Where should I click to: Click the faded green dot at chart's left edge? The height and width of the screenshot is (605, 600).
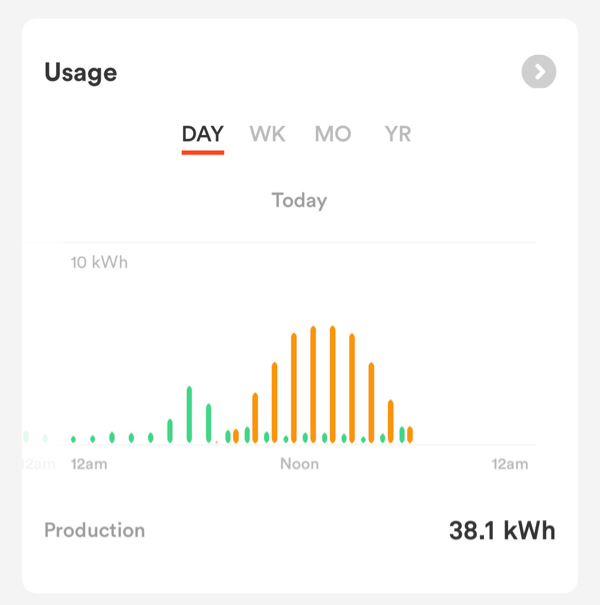[x=26, y=437]
